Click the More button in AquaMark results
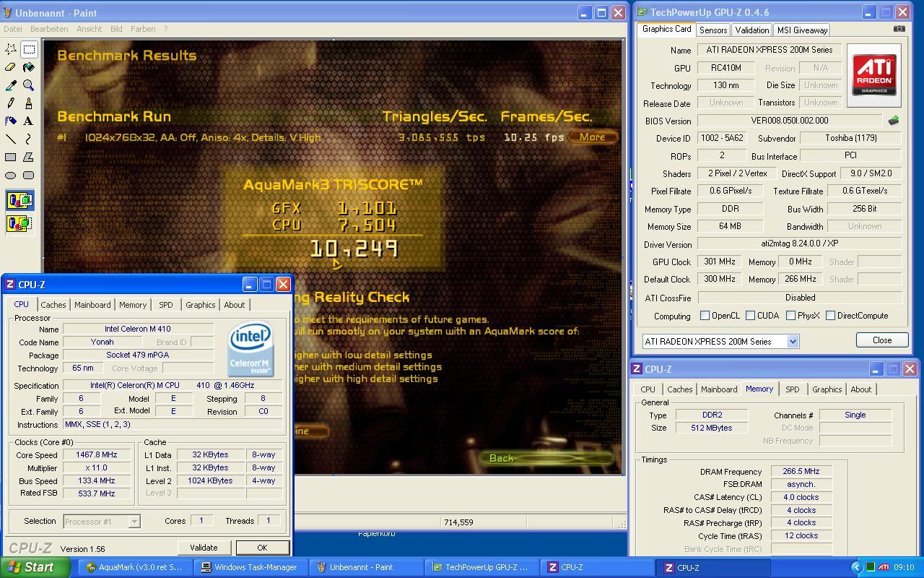This screenshot has height=578, width=924. [592, 137]
